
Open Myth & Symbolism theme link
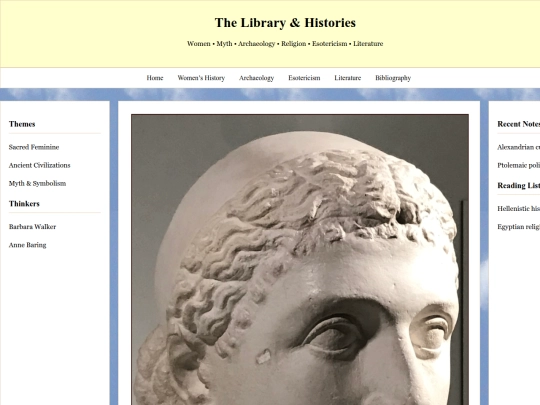click(x=37, y=184)
